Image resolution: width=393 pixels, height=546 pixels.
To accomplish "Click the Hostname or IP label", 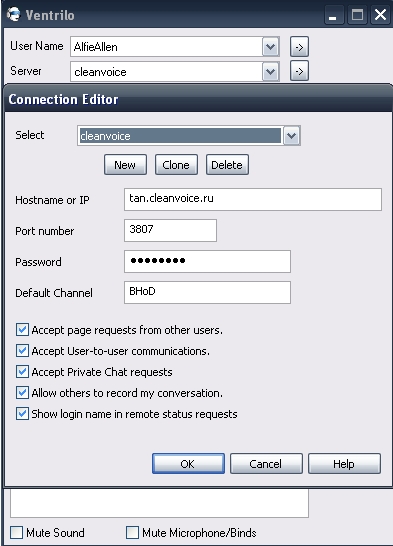I will click(x=52, y=200).
